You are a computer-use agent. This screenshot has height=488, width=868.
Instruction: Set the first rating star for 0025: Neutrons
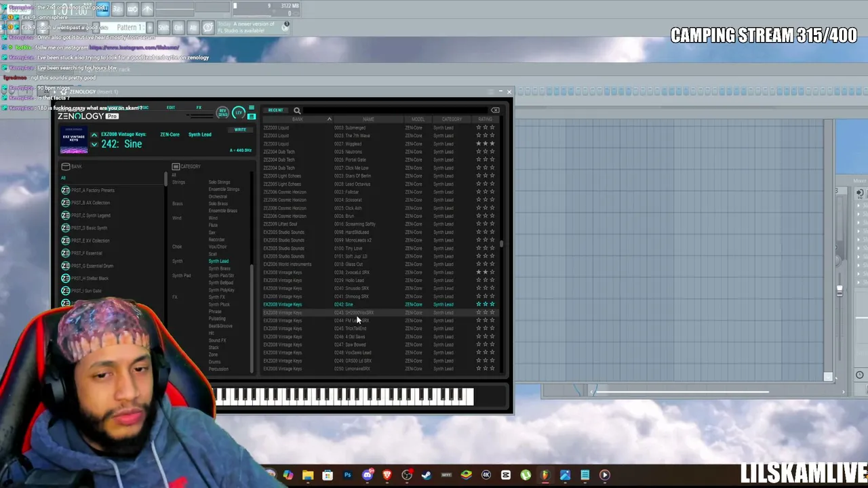coord(478,152)
